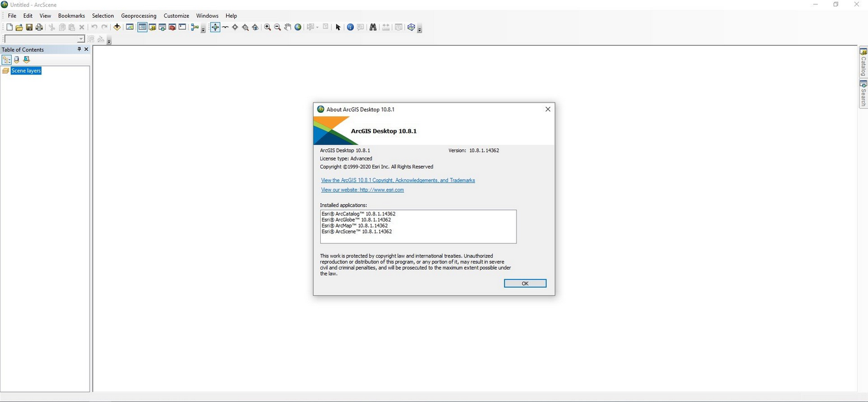This screenshot has height=402, width=868.
Task: Print the scene
Action: [x=39, y=27]
